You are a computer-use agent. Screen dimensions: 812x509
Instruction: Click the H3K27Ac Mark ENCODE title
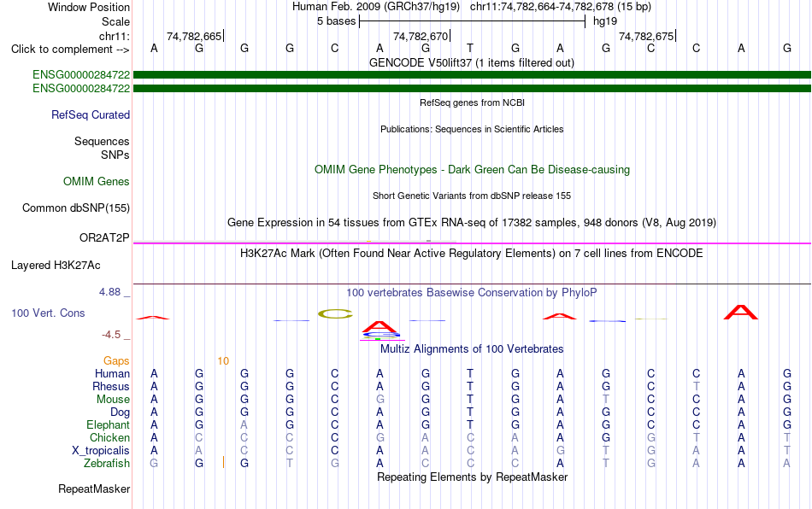click(472, 253)
